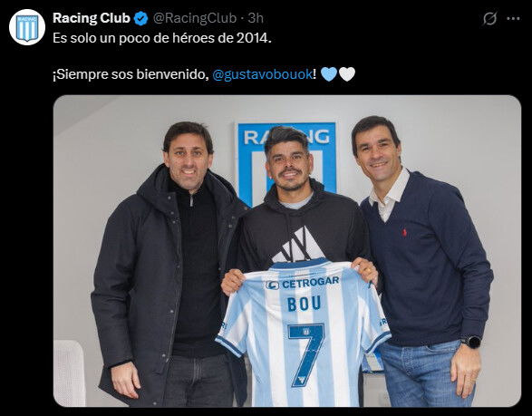This screenshot has width=532, height=416.
Task: Open the Racing Club profile avatar
Action: tap(27, 27)
